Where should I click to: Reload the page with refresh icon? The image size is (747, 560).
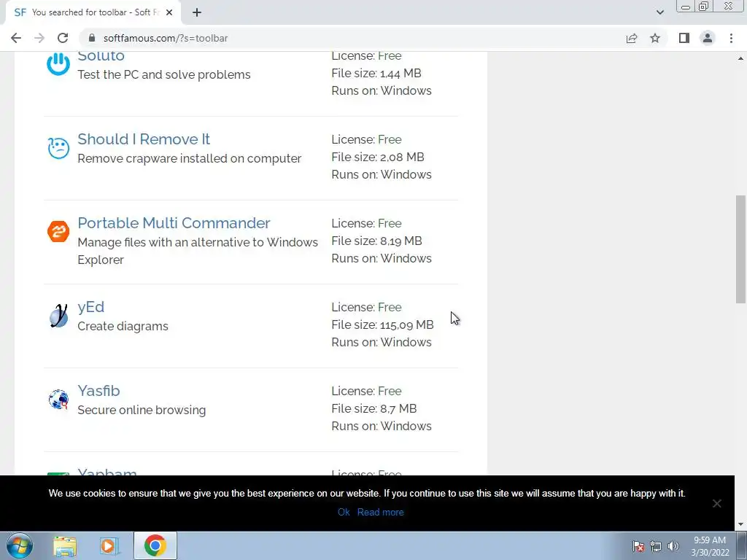click(63, 38)
